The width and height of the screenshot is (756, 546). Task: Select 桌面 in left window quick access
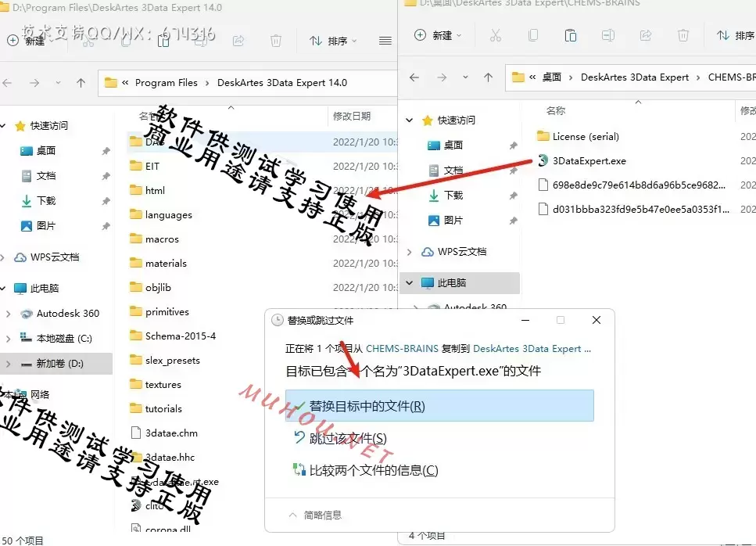tap(46, 150)
